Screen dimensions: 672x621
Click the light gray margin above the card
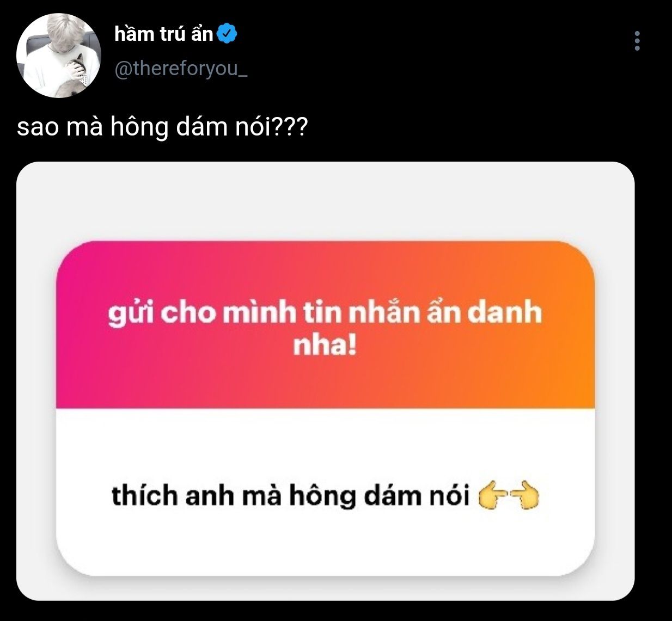pos(325,201)
